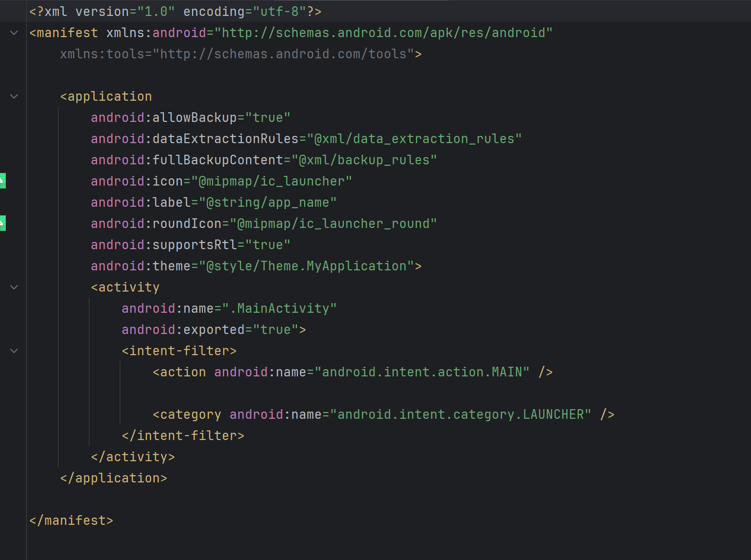Screen dimensions: 751x560
Task: Click the ic_launcher_round gutter image preview icon
Action: (x=2, y=223)
